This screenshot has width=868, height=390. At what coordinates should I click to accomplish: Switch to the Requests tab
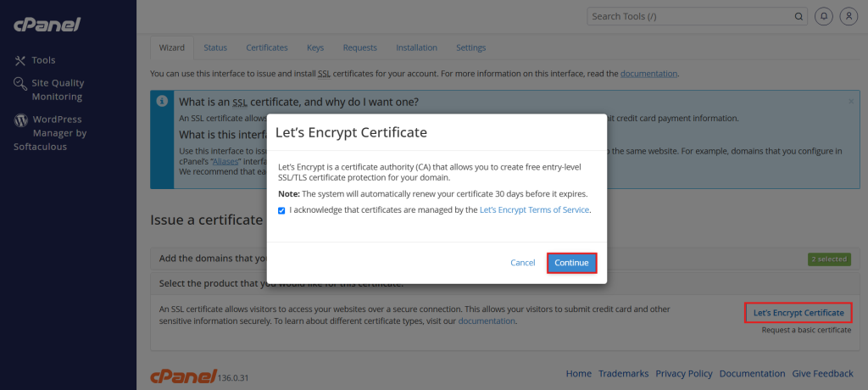pos(359,47)
